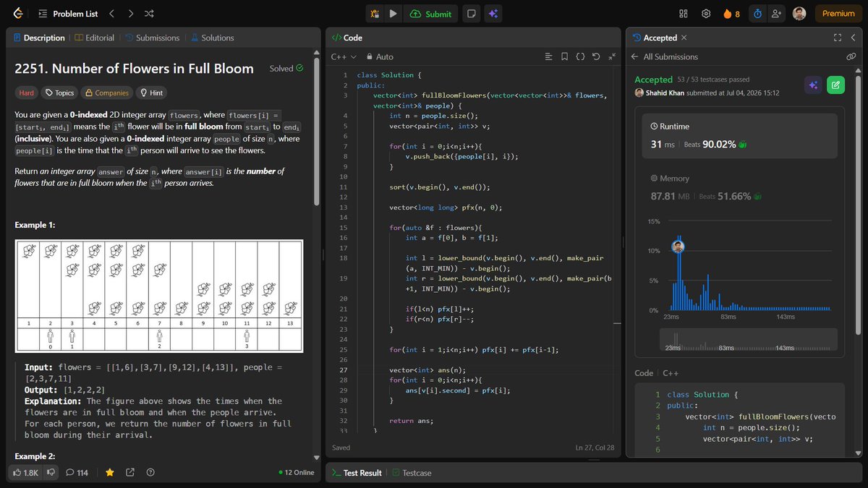Maximize the Accepted panel with fullscreen icon
This screenshot has width=868, height=488.
point(838,38)
